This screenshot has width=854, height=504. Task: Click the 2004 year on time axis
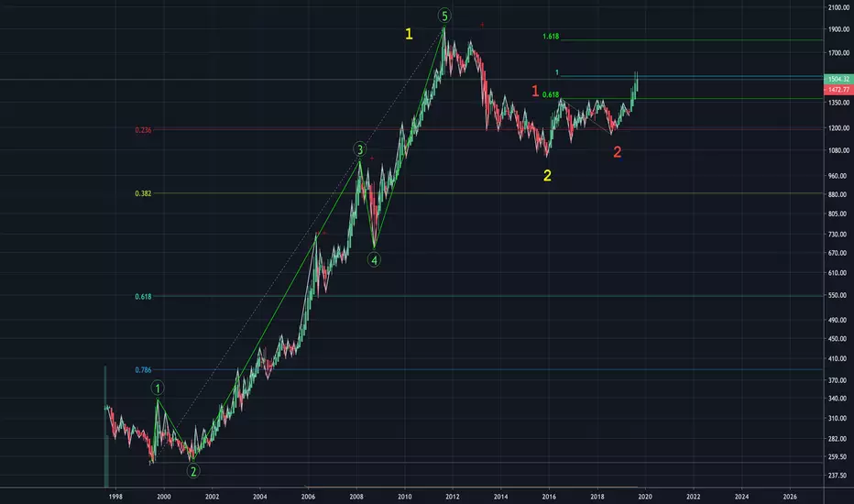tap(260, 497)
